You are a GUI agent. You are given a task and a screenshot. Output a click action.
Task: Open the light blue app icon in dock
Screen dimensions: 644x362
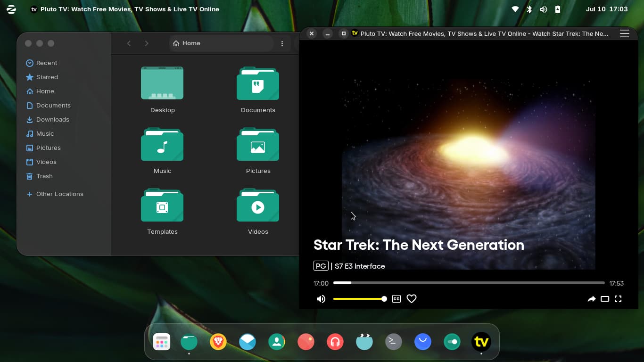[364, 342]
